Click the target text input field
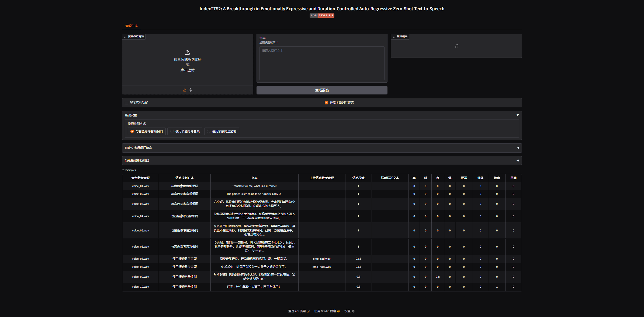 pyautogui.click(x=322, y=63)
